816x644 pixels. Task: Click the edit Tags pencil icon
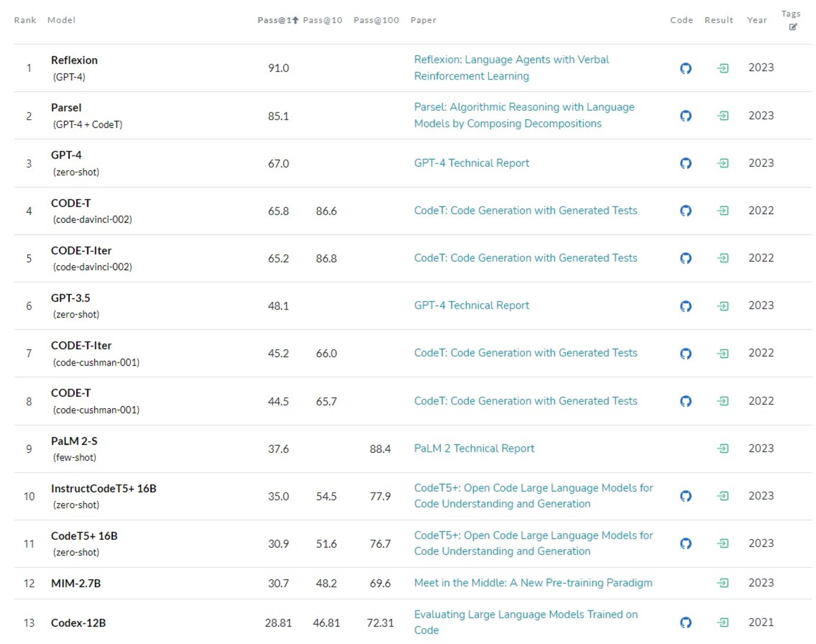pos(793,27)
